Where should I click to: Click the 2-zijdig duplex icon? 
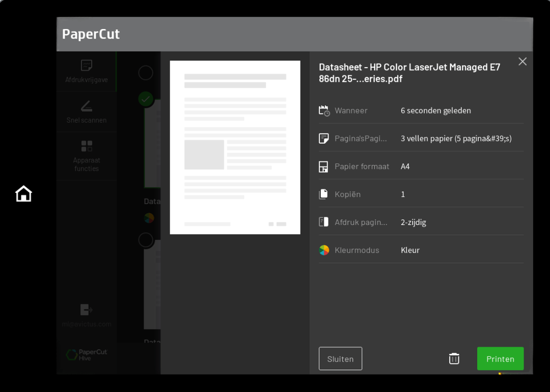click(x=324, y=222)
